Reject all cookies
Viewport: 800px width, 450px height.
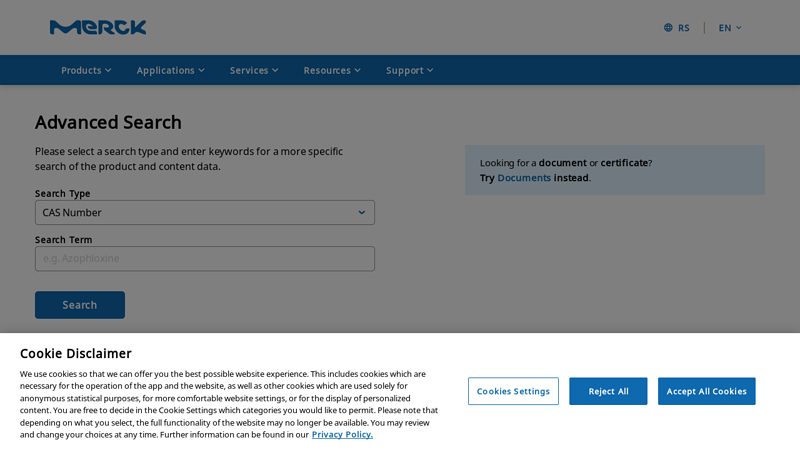pos(608,391)
